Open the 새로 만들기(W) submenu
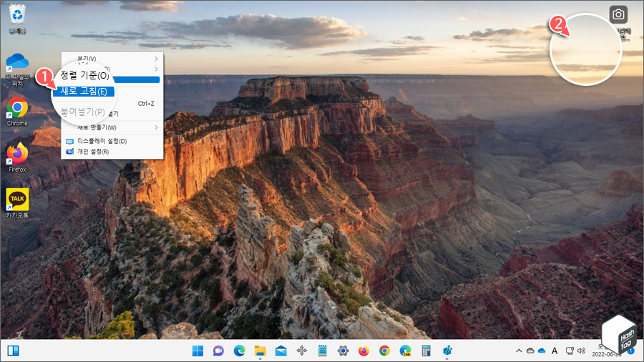Viewport: 644px width, 362px height. 112,127
